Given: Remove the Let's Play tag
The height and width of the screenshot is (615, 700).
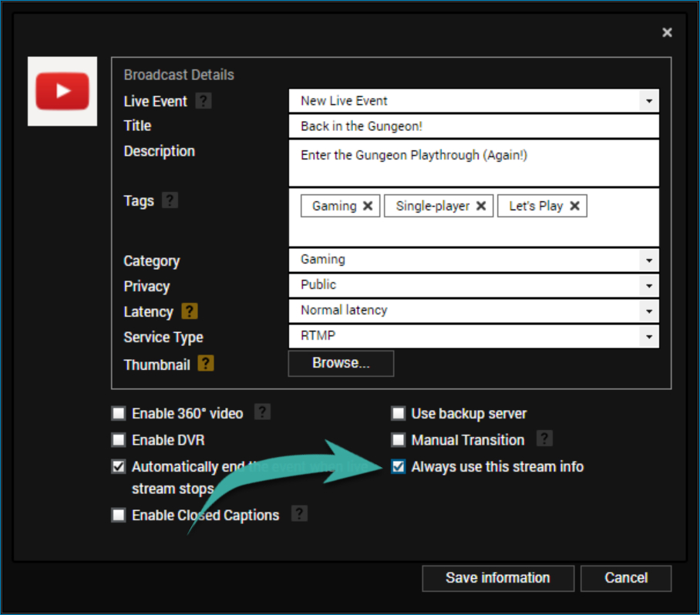Looking at the screenshot, I should pos(574,206).
